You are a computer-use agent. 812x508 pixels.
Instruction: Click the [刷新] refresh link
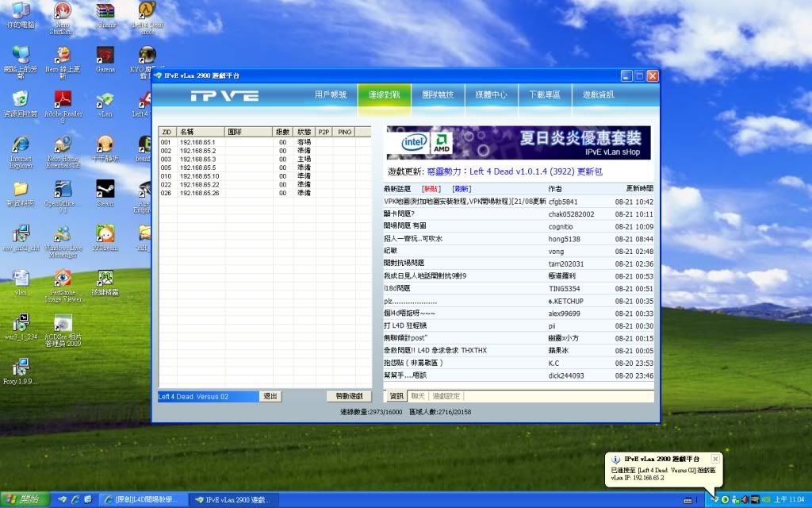click(x=461, y=188)
